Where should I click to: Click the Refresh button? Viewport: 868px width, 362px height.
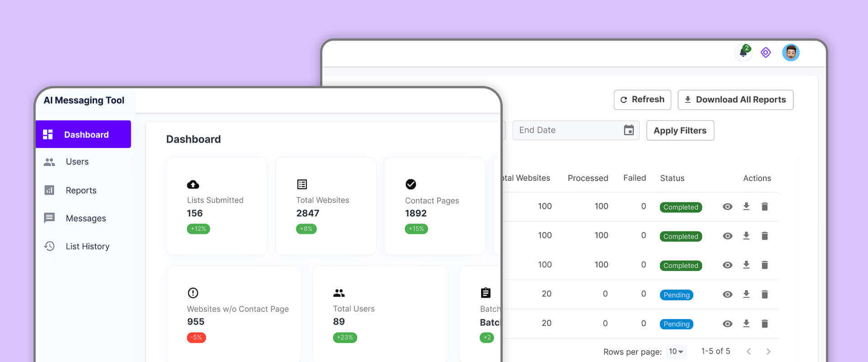click(642, 100)
